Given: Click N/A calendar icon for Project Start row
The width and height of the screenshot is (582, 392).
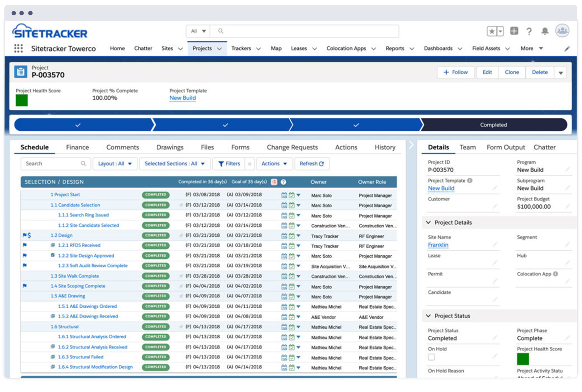Looking at the screenshot, I should [284, 195].
